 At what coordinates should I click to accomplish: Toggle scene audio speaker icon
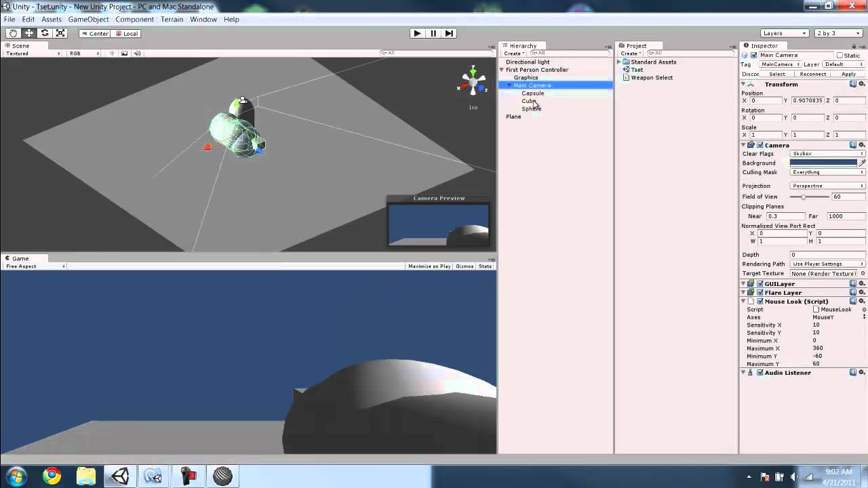[x=137, y=54]
